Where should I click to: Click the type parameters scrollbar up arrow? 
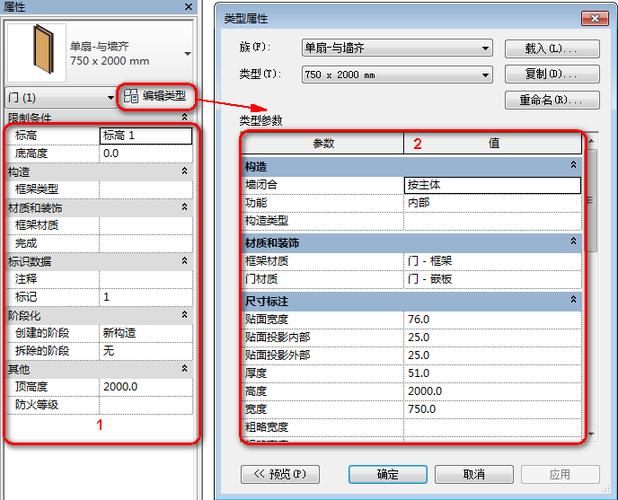click(x=591, y=141)
